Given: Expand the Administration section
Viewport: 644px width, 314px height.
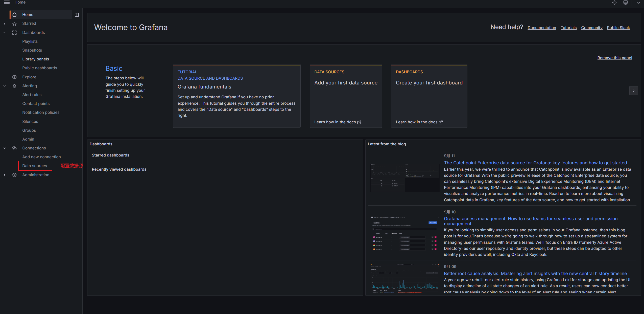Looking at the screenshot, I should tap(5, 175).
